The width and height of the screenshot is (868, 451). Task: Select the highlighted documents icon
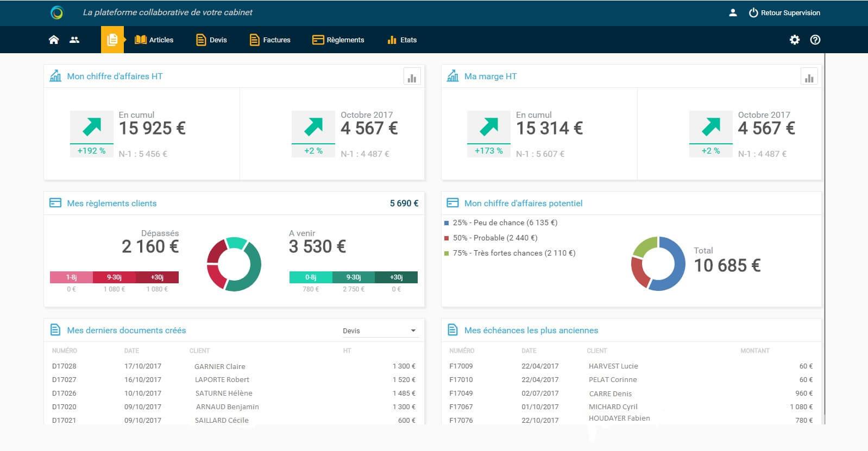pos(112,40)
